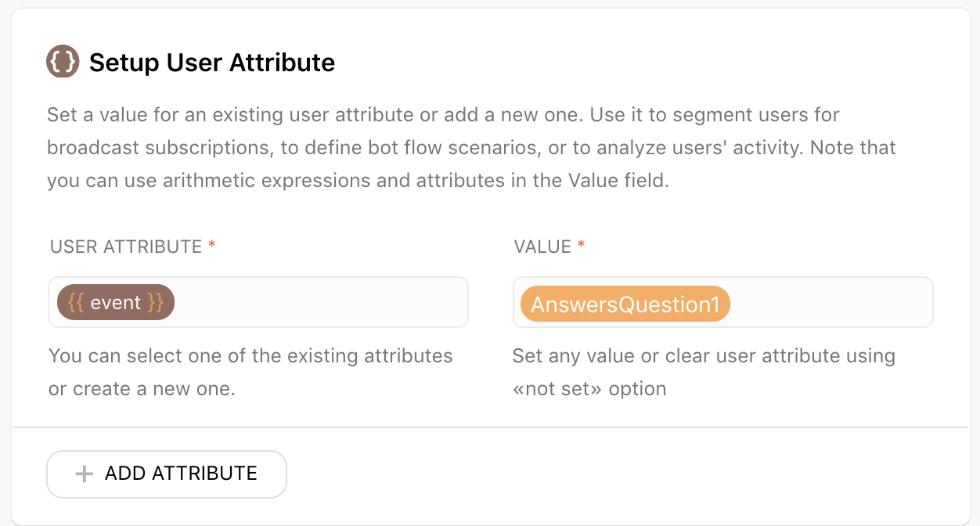Viewport: 980px width, 526px height.
Task: Click the red asterisk next to USER ATTRIBUTE
Action: click(x=211, y=245)
